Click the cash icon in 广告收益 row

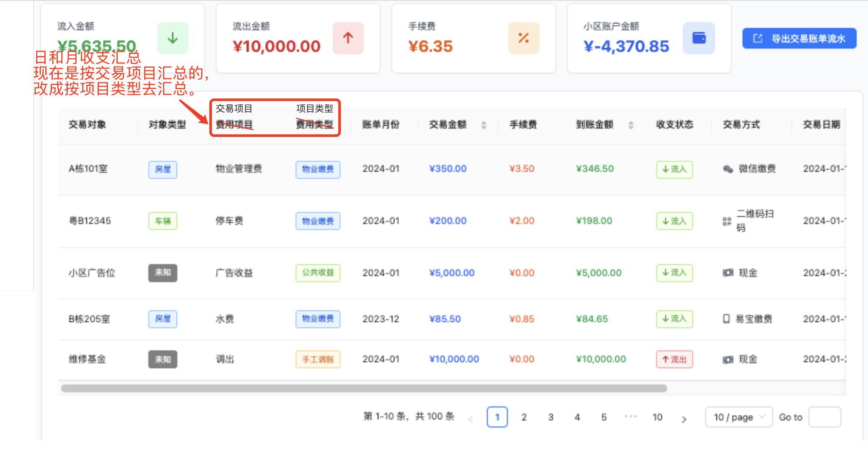coord(728,273)
